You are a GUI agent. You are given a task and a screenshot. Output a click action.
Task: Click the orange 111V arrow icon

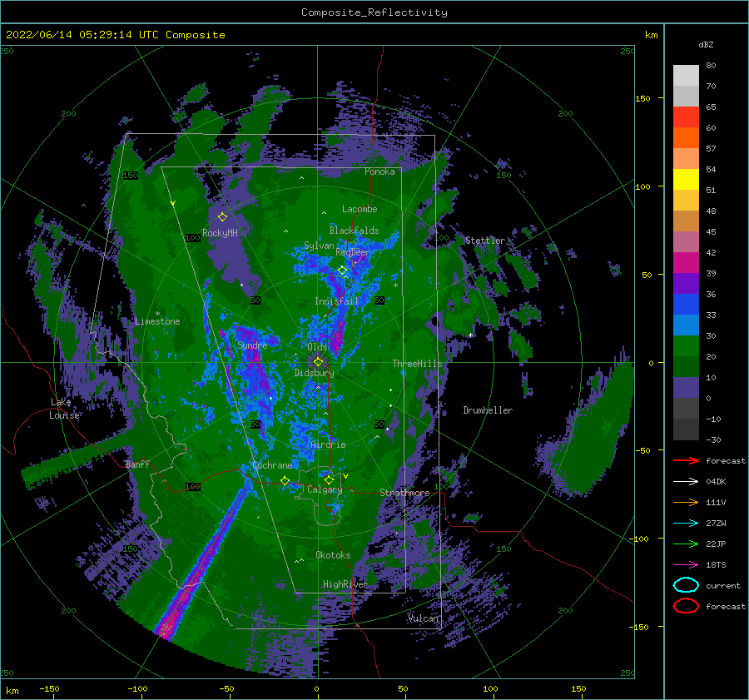[x=686, y=502]
